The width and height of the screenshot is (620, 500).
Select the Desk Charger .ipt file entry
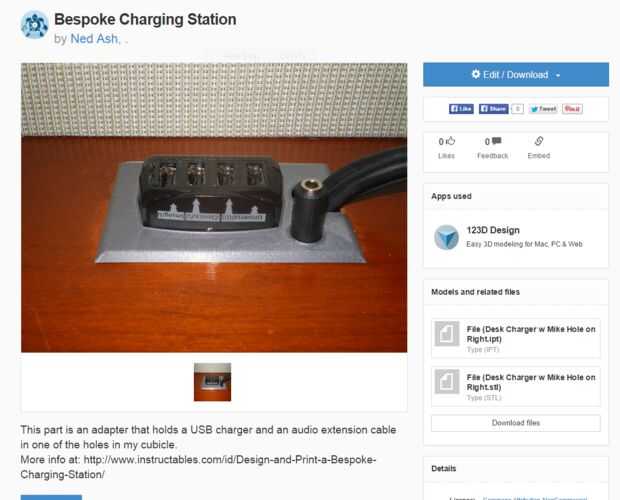point(516,338)
